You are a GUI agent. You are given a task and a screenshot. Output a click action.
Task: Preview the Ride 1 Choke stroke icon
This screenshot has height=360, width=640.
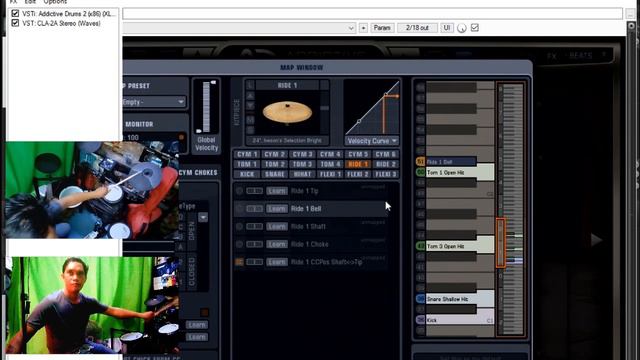coord(240,244)
